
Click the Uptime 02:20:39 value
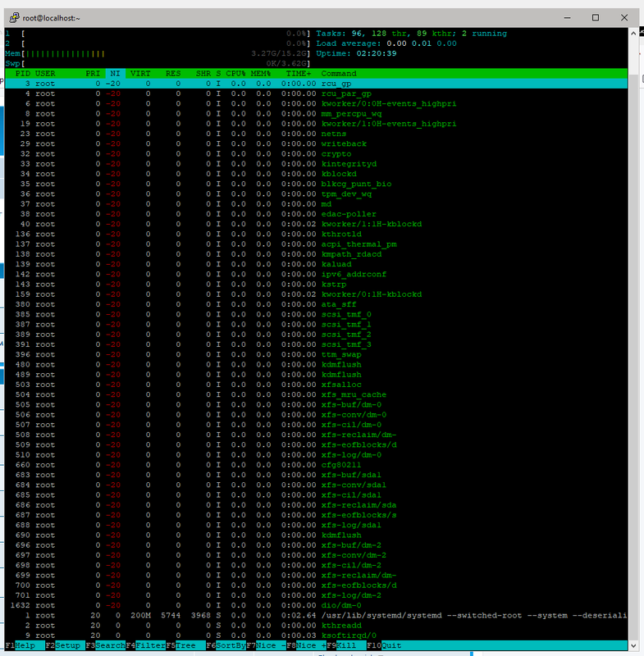click(377, 53)
